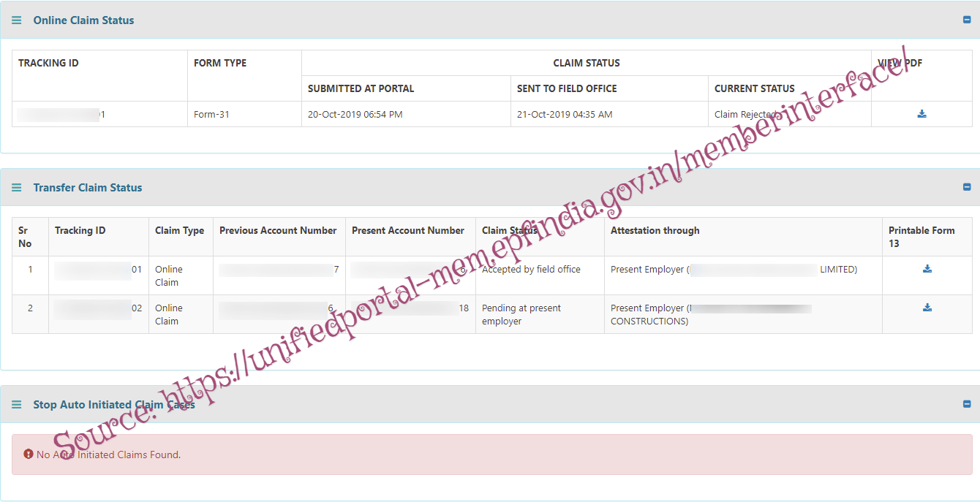Click the Transfer Claim Status panel title
The image size is (980, 502).
(x=88, y=188)
